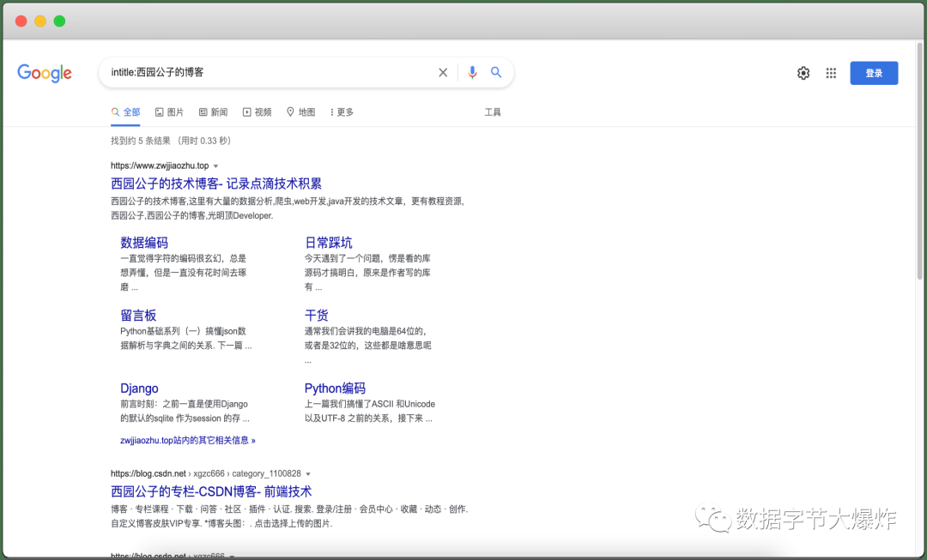This screenshot has height=560, width=927.
Task: Open the 工具 search tools
Action: (x=493, y=112)
